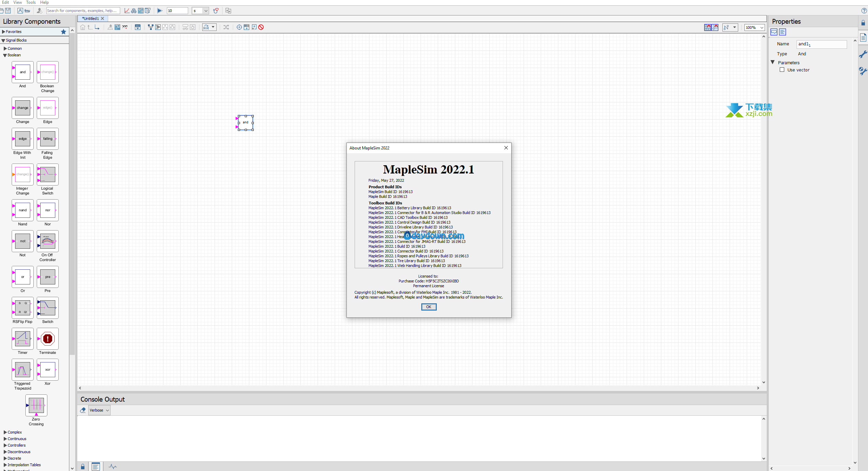Open the pulse diagnostics tab at bottom
The width and height of the screenshot is (868, 471).
pyautogui.click(x=113, y=467)
